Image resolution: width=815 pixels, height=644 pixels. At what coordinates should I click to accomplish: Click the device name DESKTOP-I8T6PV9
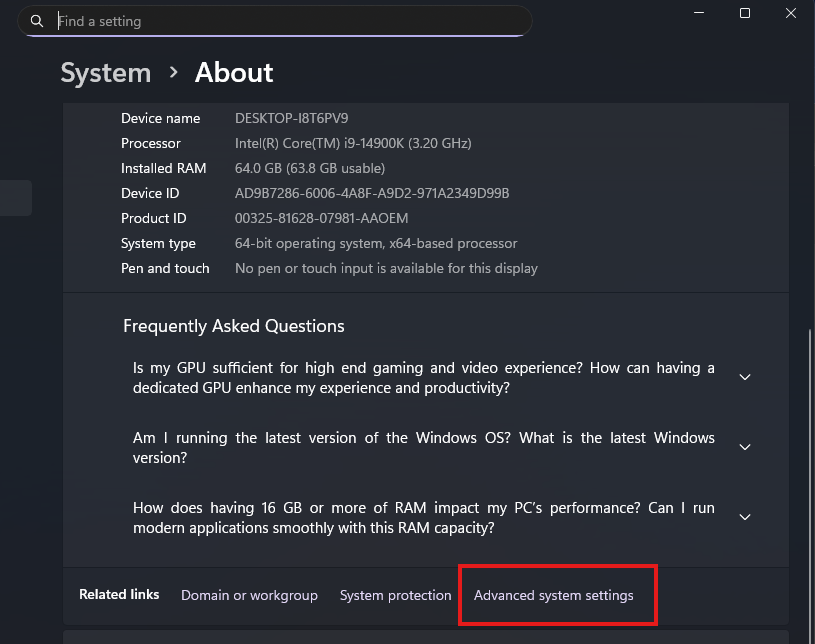tap(292, 119)
